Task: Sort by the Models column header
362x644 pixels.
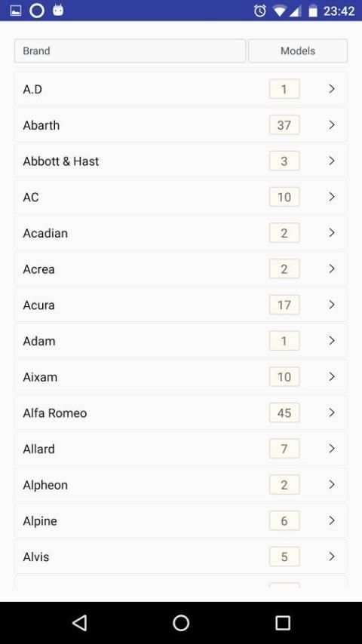Action: pos(298,51)
